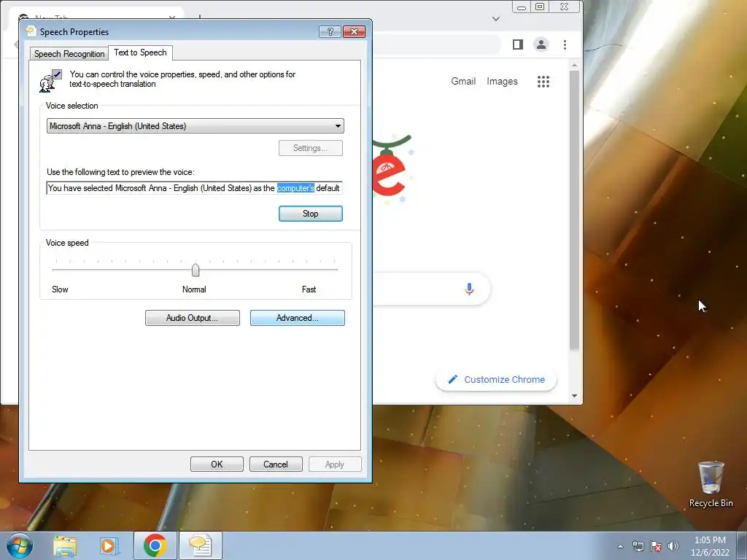This screenshot has width=747, height=560.
Task: Open the Windows Start menu
Action: click(x=20, y=545)
